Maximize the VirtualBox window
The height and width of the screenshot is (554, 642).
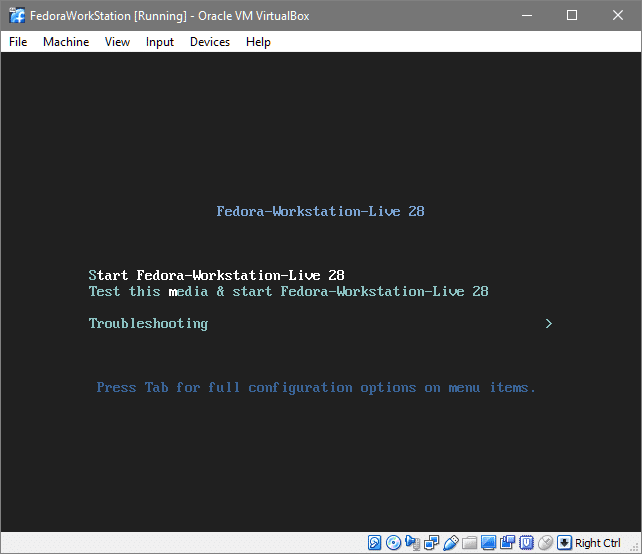(x=572, y=16)
